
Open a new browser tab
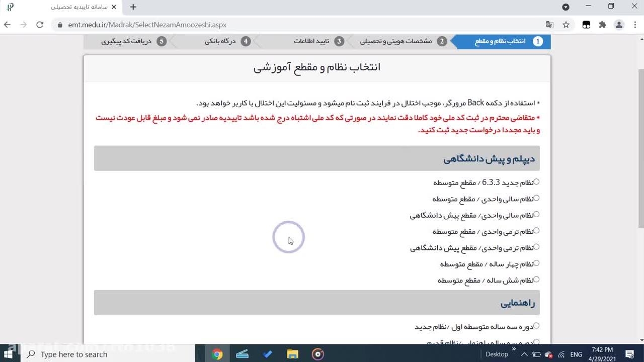tap(133, 7)
